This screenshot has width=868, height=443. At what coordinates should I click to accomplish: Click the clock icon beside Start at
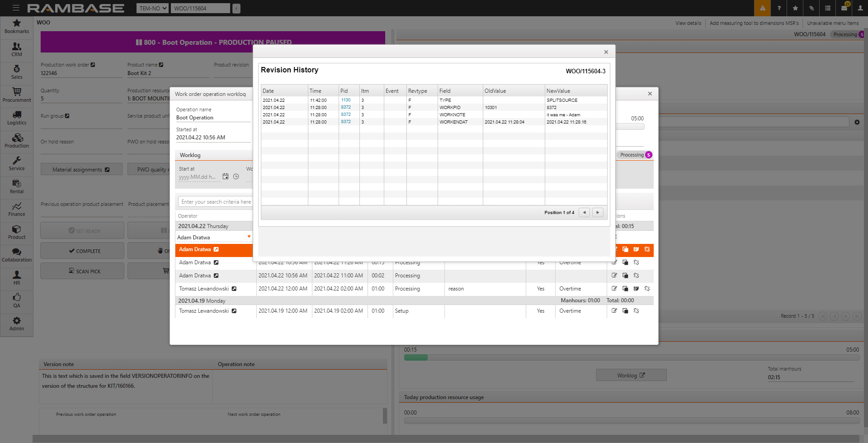tap(236, 176)
